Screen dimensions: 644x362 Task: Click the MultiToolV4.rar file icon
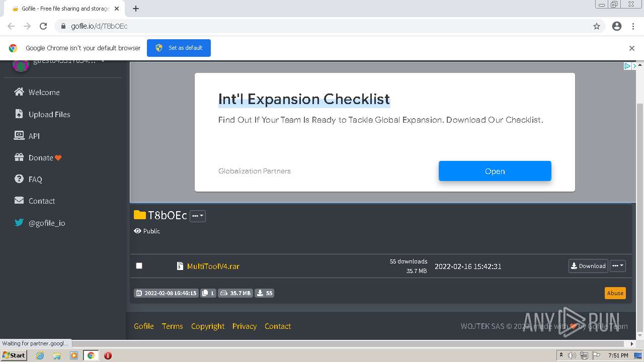click(x=180, y=266)
